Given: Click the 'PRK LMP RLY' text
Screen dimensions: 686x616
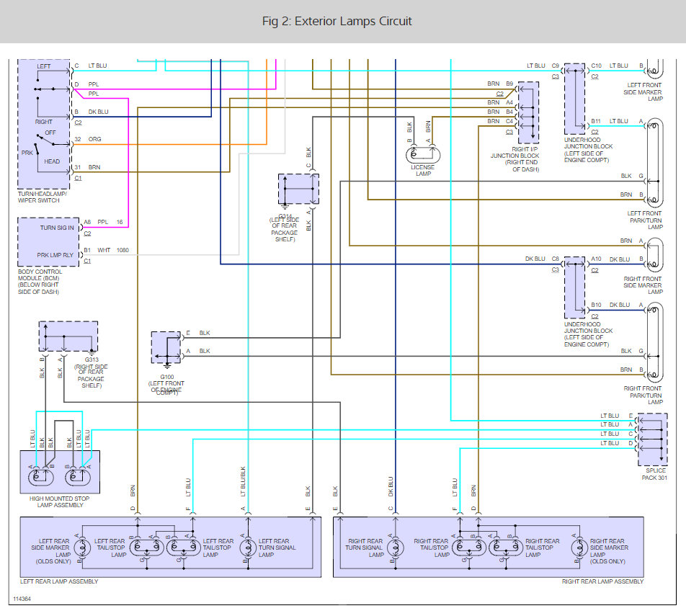Looking at the screenshot, I should [x=55, y=254].
